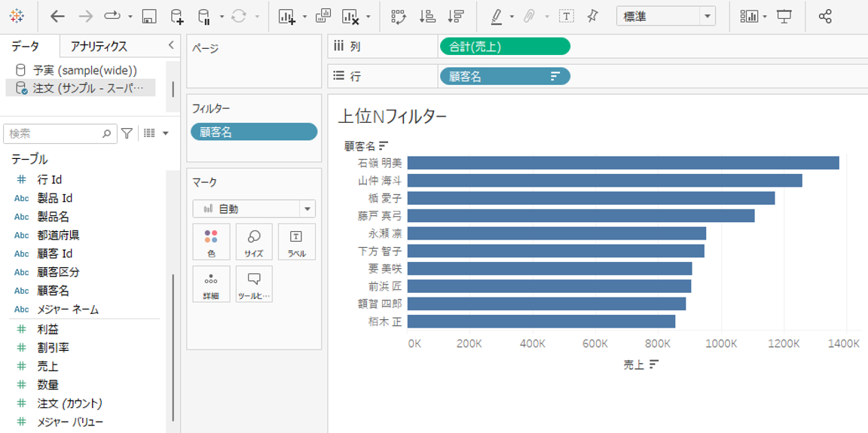The height and width of the screenshot is (433, 868).
Task: Click the Undo back arrow
Action: (57, 17)
